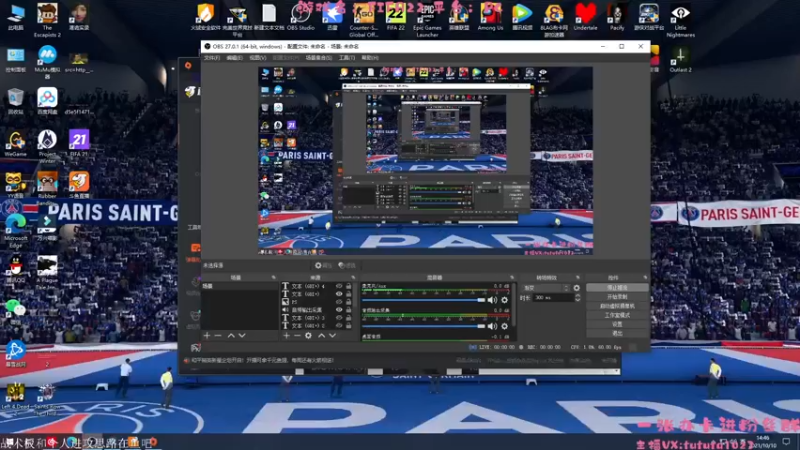Viewport: 800px width, 450px height.
Task: Adjust first mixer channel volume slider
Action: [x=423, y=300]
